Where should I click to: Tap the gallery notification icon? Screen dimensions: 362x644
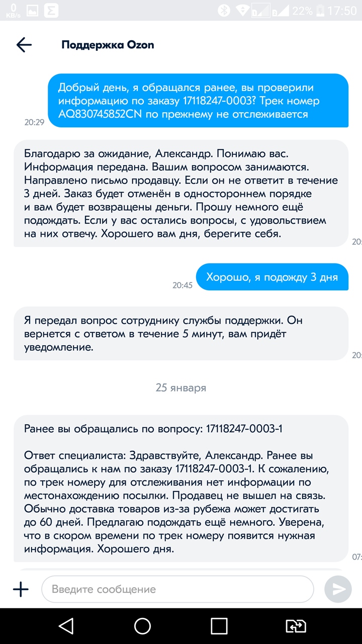point(32,10)
